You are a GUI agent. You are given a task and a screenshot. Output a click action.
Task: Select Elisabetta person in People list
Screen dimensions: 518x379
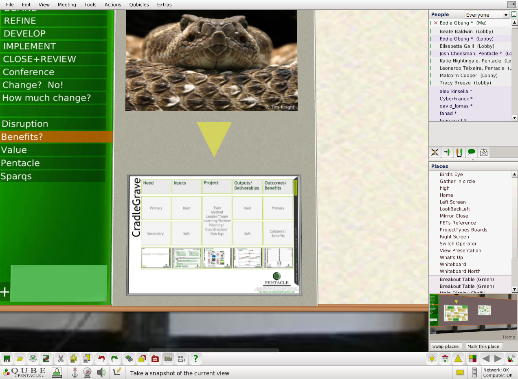click(467, 46)
